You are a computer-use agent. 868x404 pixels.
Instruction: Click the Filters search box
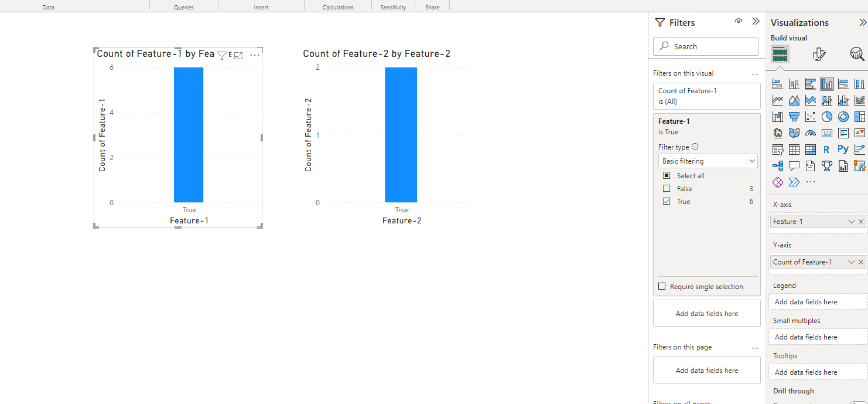coord(706,46)
